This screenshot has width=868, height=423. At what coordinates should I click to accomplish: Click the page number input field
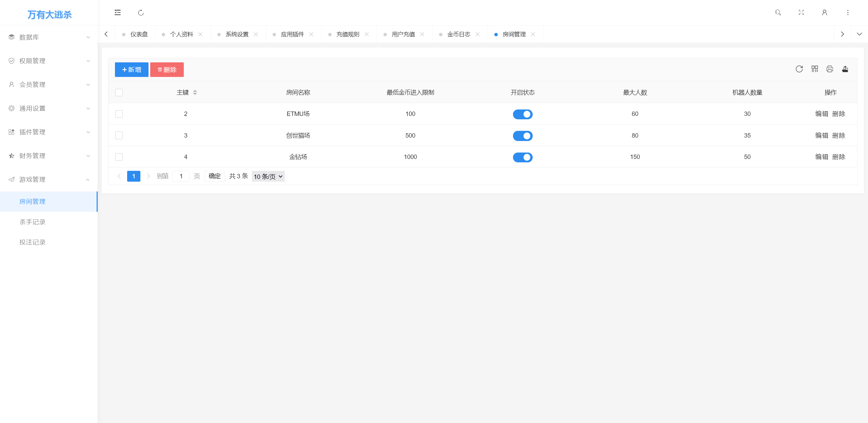pos(181,176)
